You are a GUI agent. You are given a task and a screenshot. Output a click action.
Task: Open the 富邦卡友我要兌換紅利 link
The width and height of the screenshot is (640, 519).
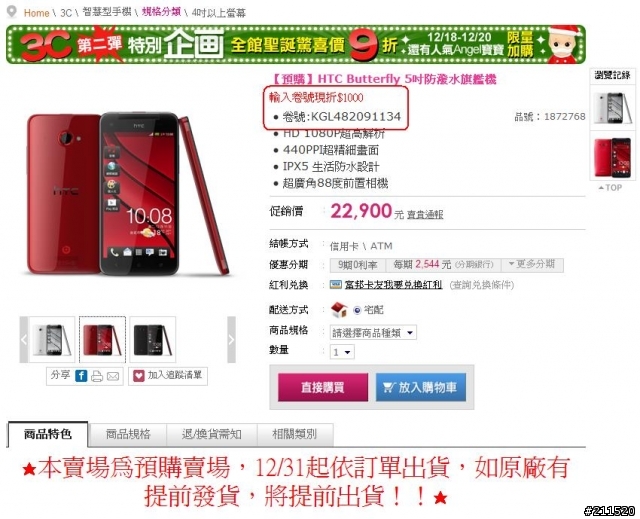[393, 285]
